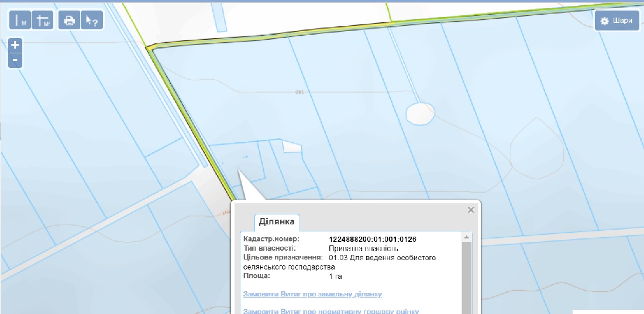Screen dimensions: 644x314
Task: Activate the identify cursor with question mark
Action: [91, 21]
